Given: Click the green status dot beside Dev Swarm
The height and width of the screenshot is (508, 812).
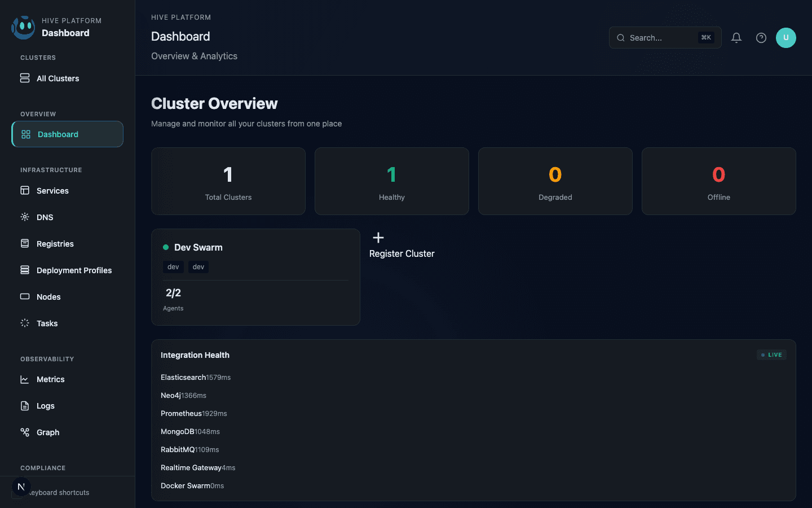Looking at the screenshot, I should [x=166, y=247].
